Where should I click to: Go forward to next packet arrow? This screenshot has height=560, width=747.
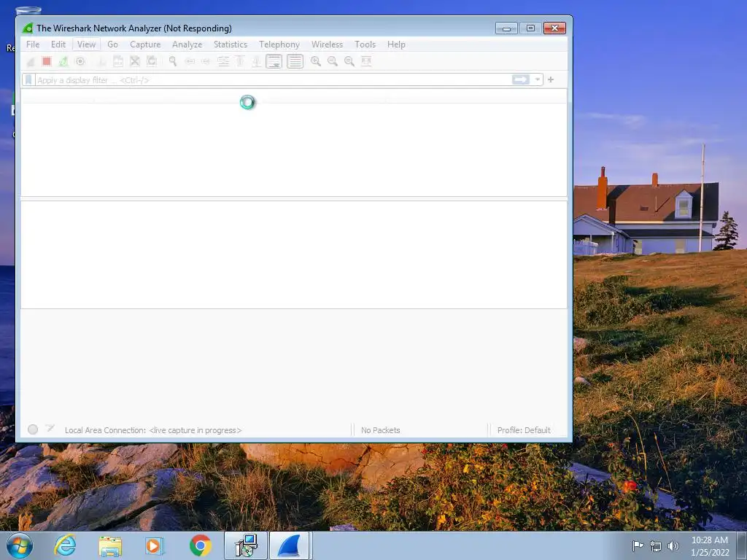pos(206,61)
